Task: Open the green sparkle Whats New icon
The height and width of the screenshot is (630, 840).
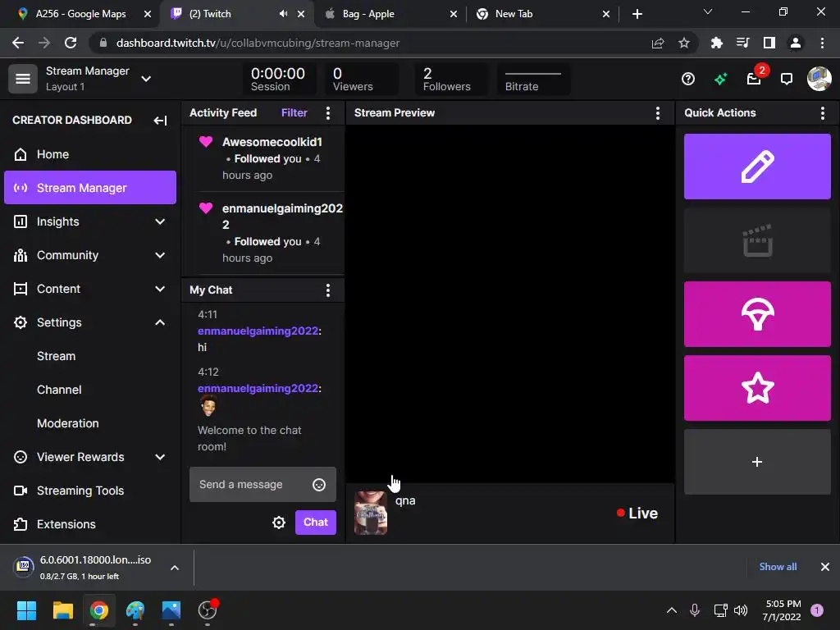Action: [720, 80]
